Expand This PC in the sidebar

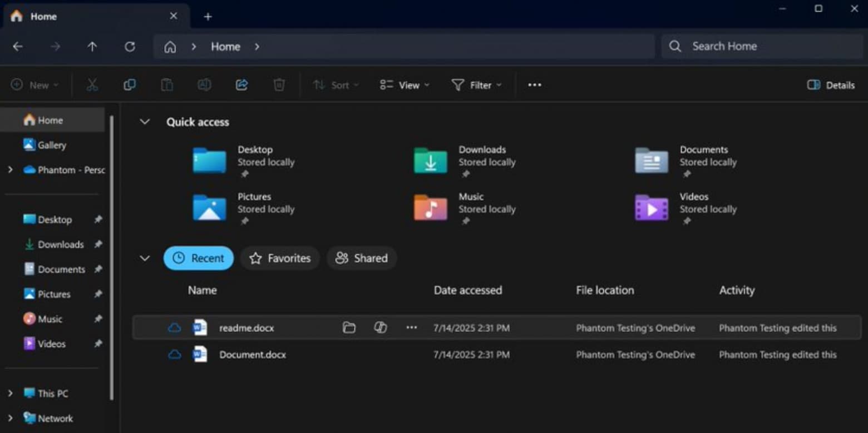[x=10, y=394]
